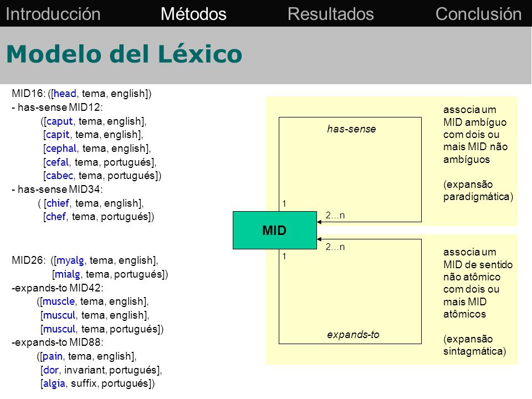The image size is (532, 399).
Task: Follow the blue 'cefal' link
Action: (57, 162)
